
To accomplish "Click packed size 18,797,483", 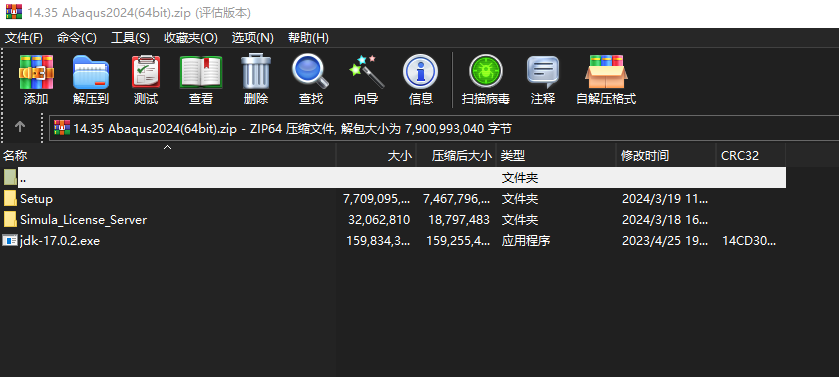I will click(459, 219).
